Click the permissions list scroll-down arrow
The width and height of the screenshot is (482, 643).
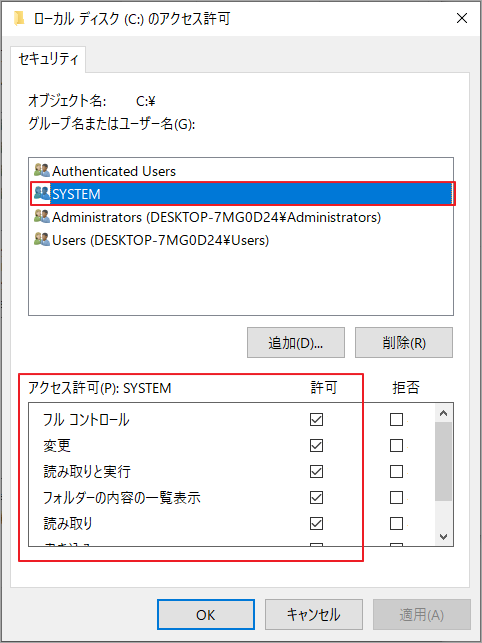pyautogui.click(x=443, y=536)
